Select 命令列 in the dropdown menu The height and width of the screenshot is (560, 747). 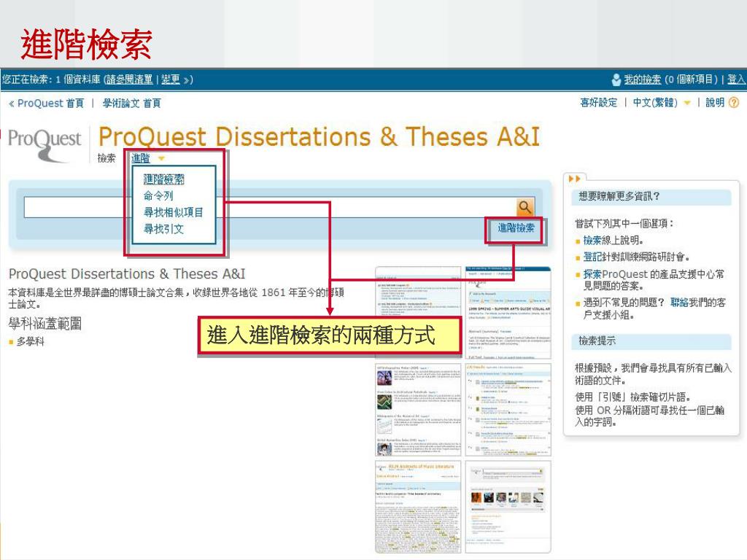[x=158, y=195]
